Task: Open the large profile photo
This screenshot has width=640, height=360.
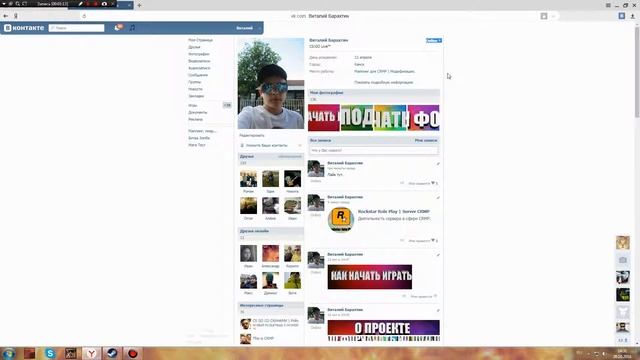Action: pyautogui.click(x=271, y=84)
